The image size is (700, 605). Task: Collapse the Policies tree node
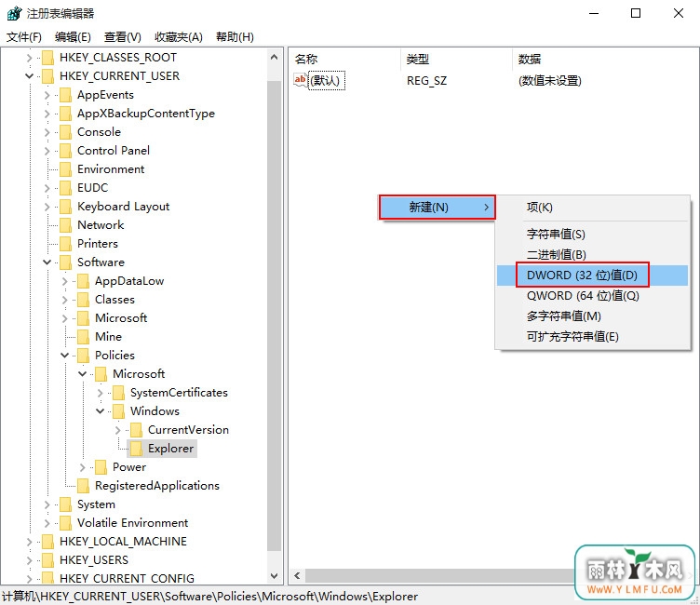pos(65,356)
